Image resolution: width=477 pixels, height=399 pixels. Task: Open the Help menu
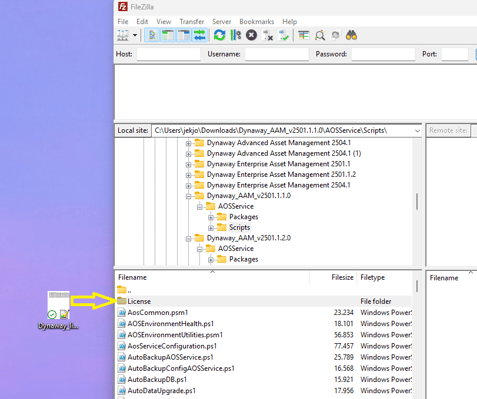pos(290,22)
